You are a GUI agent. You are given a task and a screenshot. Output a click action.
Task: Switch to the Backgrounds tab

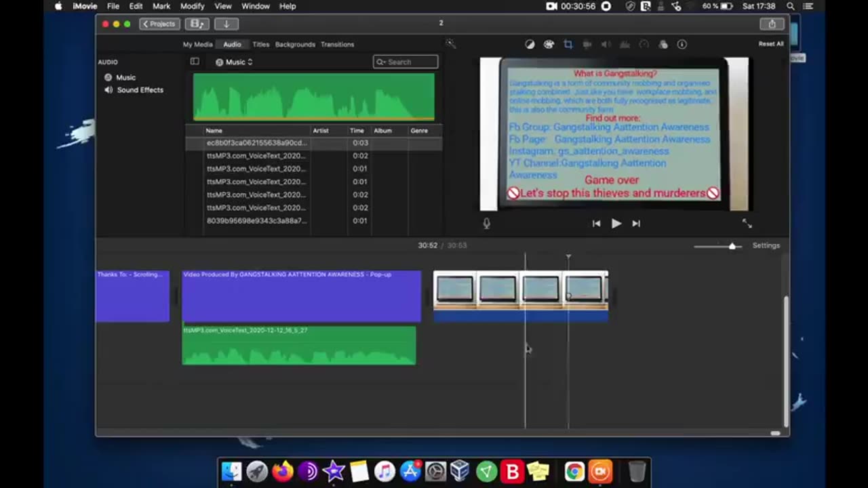pyautogui.click(x=295, y=44)
